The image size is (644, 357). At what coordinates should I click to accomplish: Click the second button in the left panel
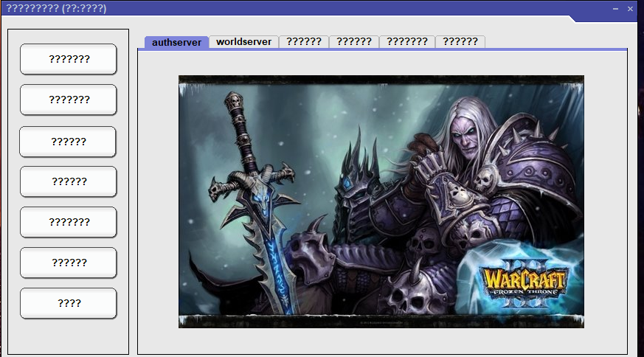tap(69, 100)
